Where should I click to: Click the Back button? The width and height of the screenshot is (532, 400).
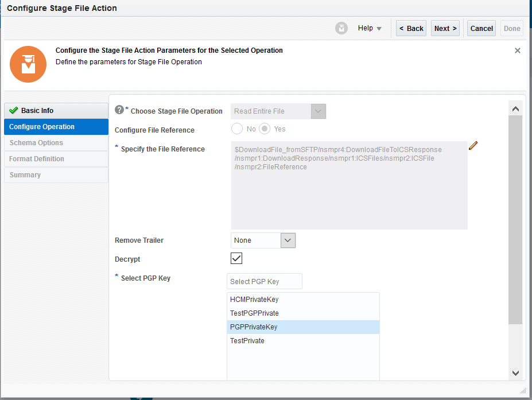[x=411, y=28]
